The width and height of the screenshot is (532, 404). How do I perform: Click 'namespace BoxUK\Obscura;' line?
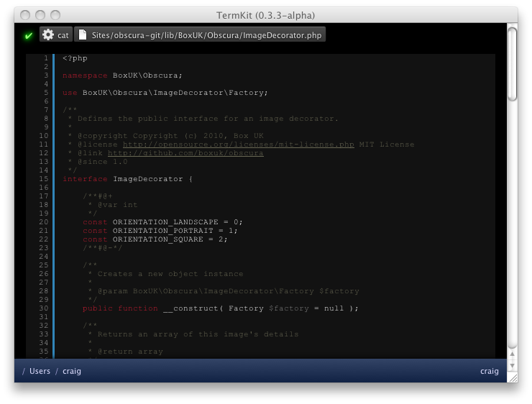coord(122,75)
